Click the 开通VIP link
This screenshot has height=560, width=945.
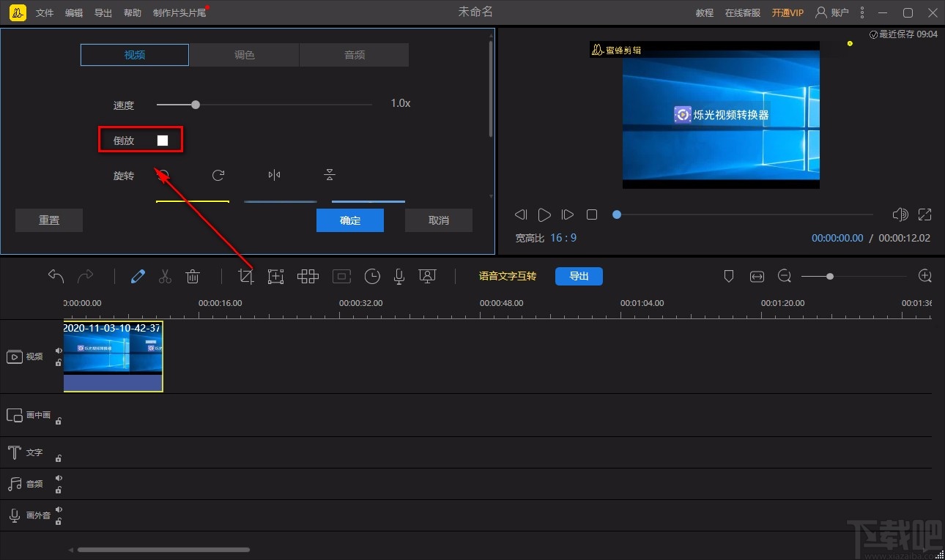click(787, 13)
